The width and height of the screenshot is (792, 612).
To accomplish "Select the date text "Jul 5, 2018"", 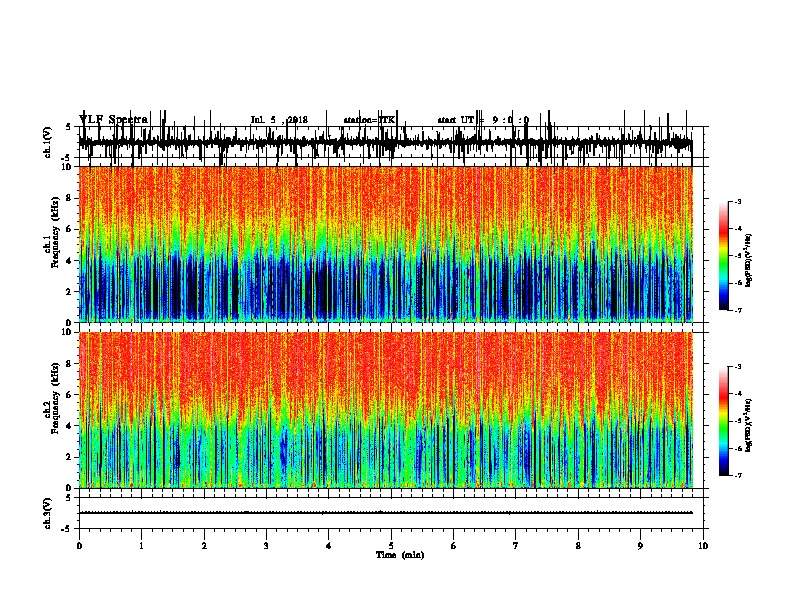I will (279, 120).
